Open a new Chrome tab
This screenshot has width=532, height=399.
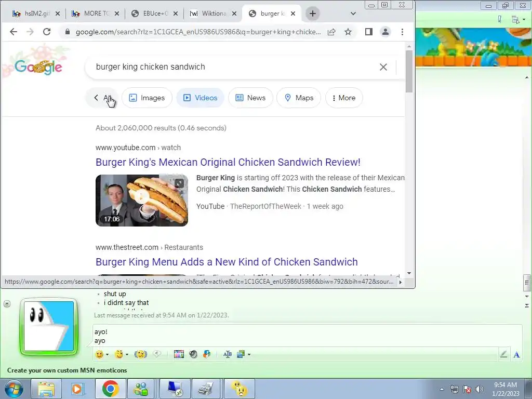[x=312, y=14]
